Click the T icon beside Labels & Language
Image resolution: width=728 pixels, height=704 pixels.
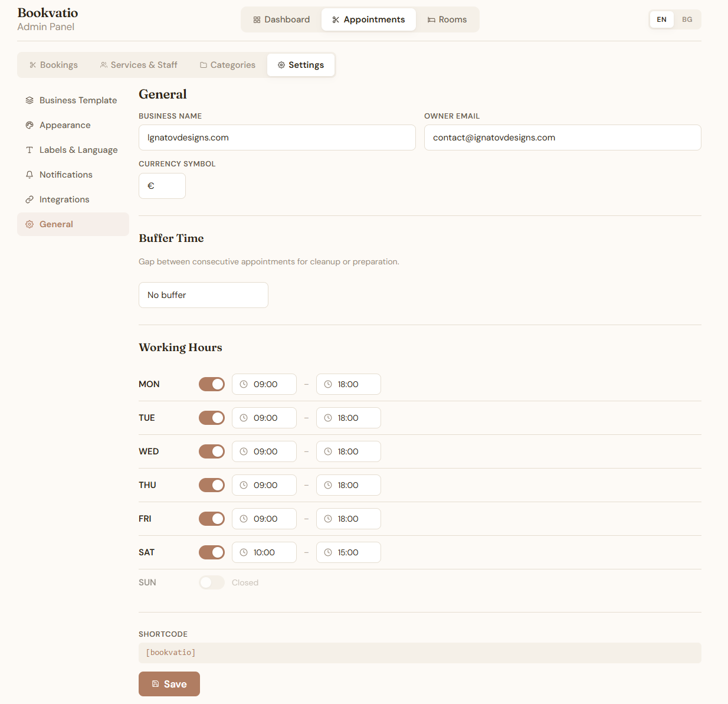coord(29,150)
